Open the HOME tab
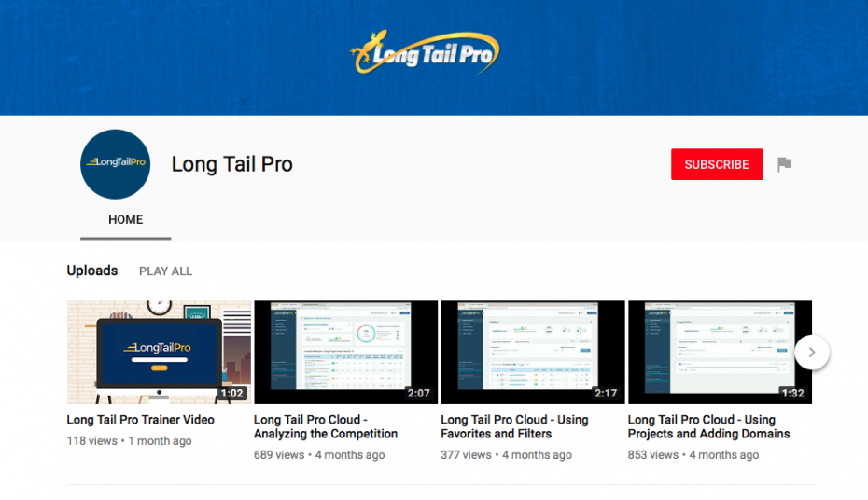868x500 pixels. tap(125, 220)
